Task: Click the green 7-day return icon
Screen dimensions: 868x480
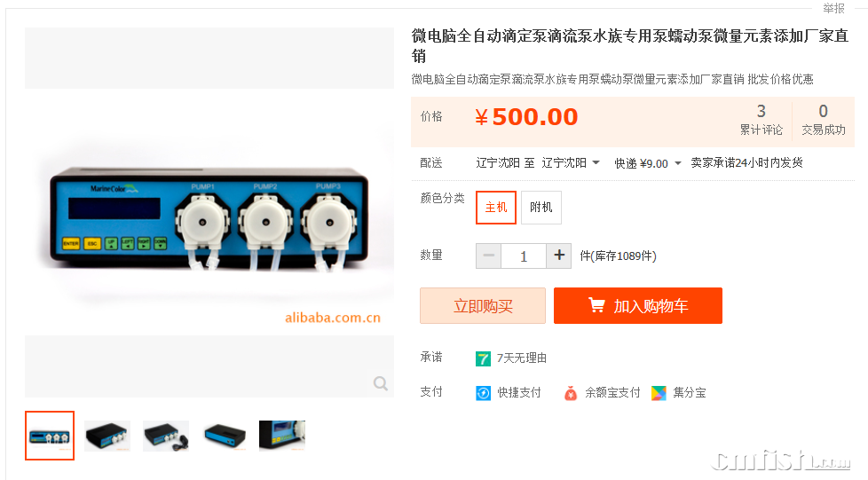Action: click(483, 358)
